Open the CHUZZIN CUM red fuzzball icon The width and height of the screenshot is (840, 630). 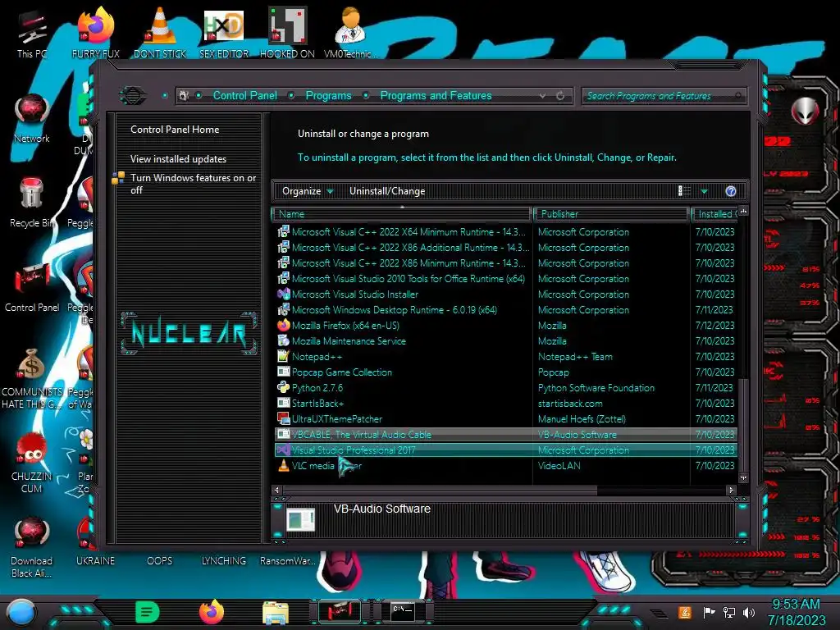tap(32, 463)
